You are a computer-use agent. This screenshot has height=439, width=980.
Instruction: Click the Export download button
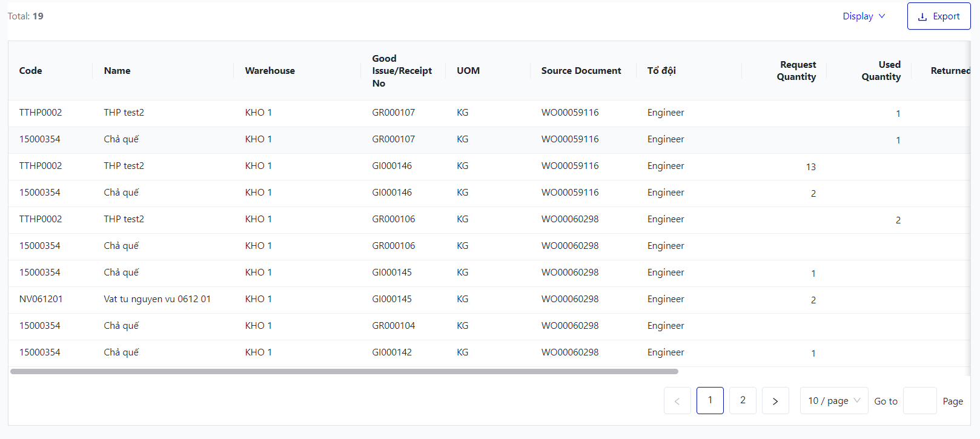click(x=938, y=16)
